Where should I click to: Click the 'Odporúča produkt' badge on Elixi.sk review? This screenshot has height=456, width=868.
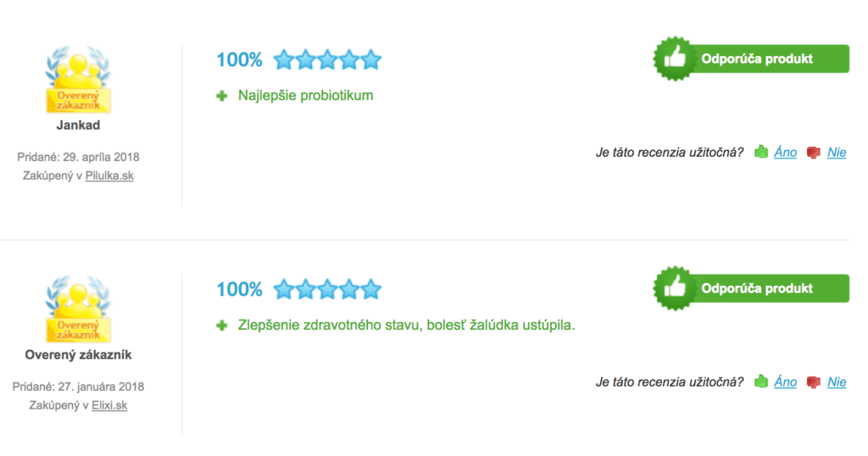click(751, 288)
